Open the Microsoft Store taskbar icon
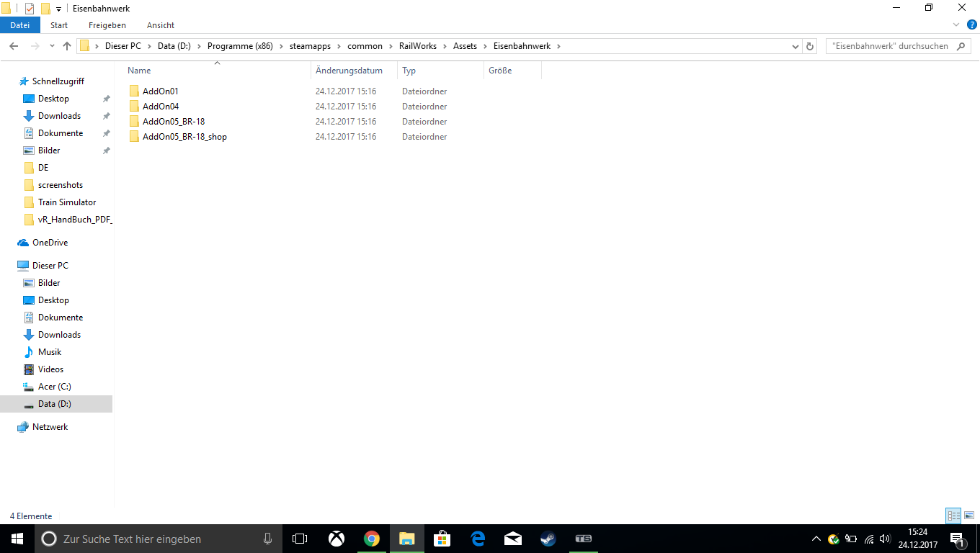This screenshot has height=553, width=980. [442, 539]
